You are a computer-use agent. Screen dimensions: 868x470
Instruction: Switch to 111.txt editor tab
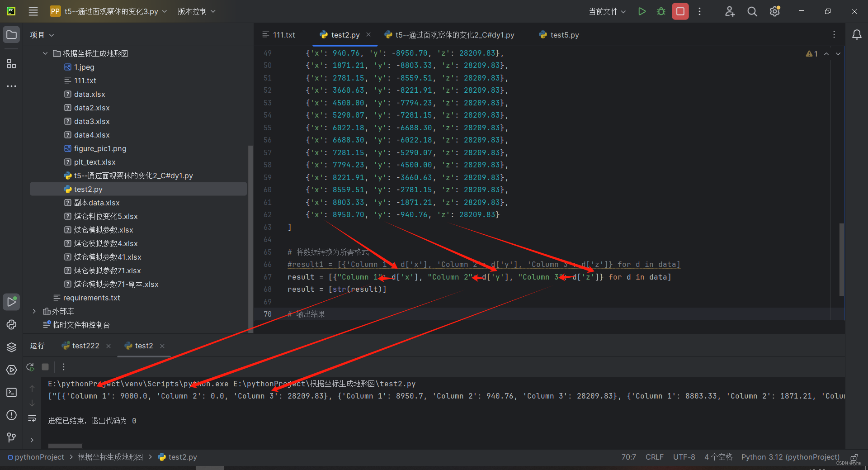pyautogui.click(x=279, y=35)
